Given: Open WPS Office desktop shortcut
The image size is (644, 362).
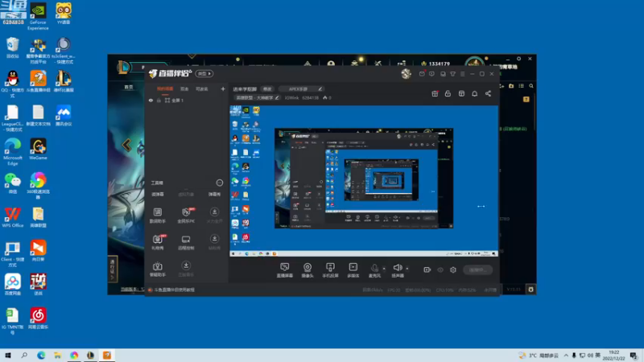Looking at the screenshot, I should 12,217.
